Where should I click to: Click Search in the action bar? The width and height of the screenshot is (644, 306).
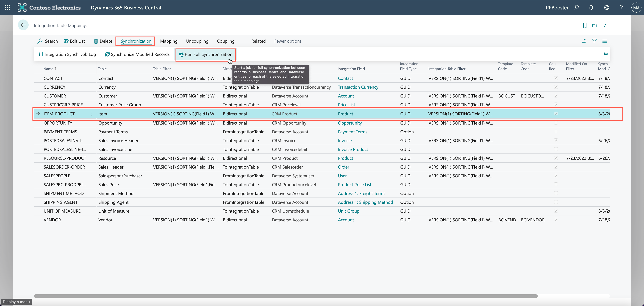(47, 41)
